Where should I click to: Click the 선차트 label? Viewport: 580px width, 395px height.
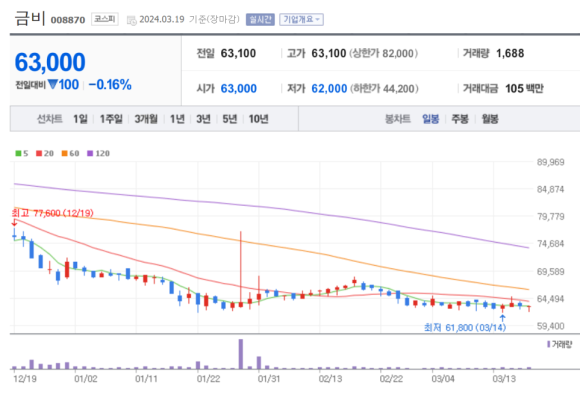click(x=50, y=119)
